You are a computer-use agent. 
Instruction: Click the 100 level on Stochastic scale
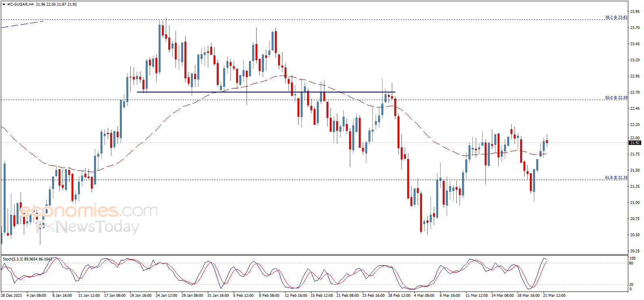[633, 258]
